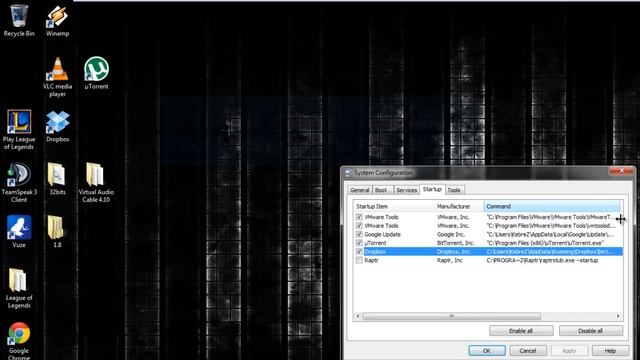Select the Play League of Legends shortcut

click(19, 130)
